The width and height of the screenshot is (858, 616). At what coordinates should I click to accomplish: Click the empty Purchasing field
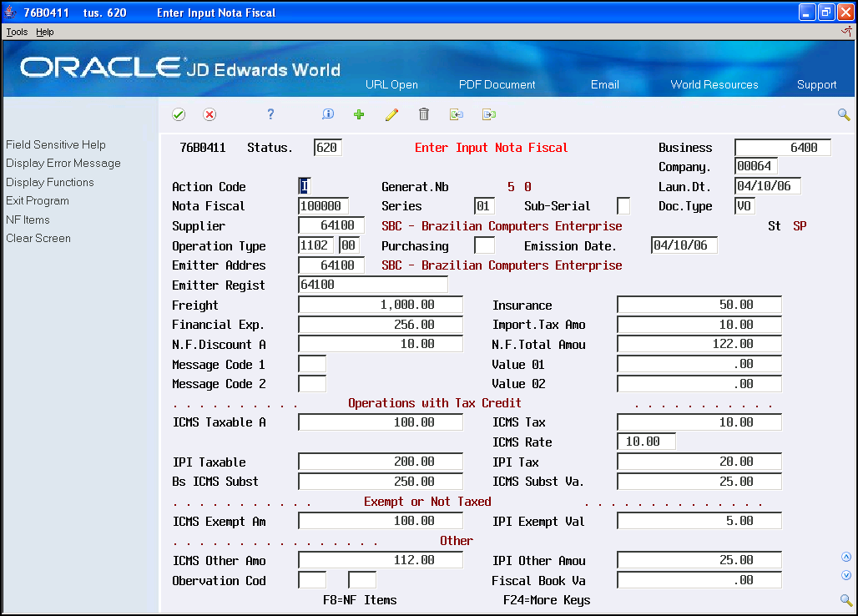coord(484,245)
